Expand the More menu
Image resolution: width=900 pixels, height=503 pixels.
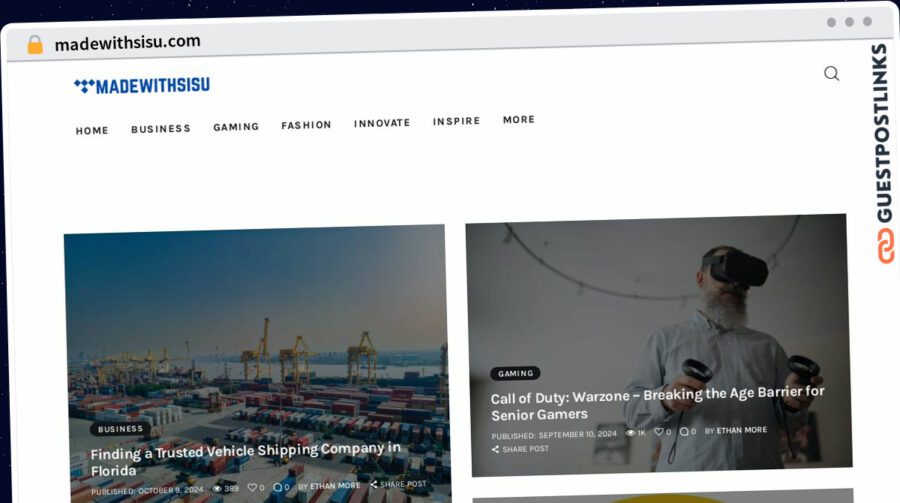[519, 119]
